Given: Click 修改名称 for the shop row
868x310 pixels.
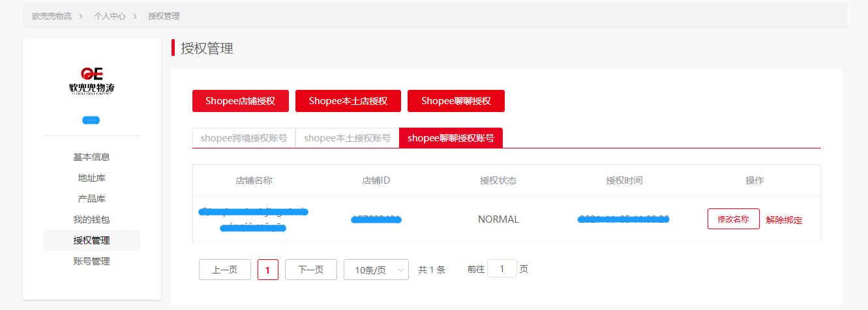Looking at the screenshot, I should coord(734,219).
